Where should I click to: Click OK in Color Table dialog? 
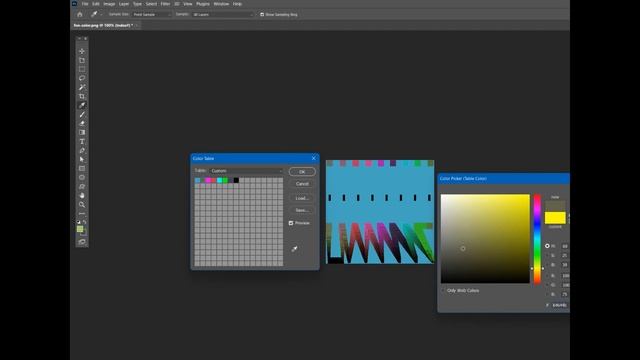[x=302, y=172]
